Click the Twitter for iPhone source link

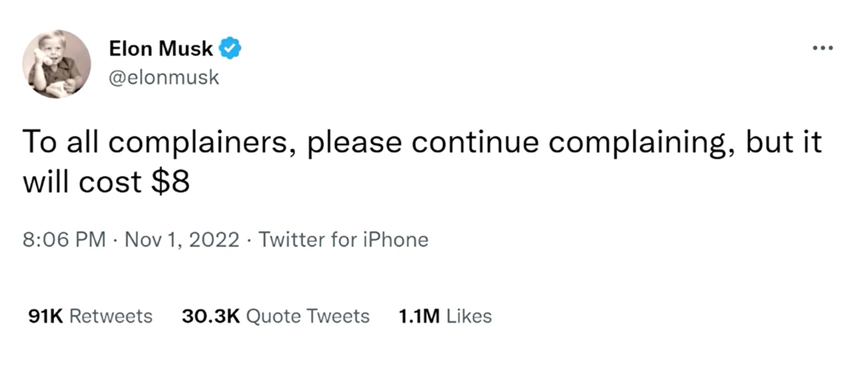click(x=343, y=240)
